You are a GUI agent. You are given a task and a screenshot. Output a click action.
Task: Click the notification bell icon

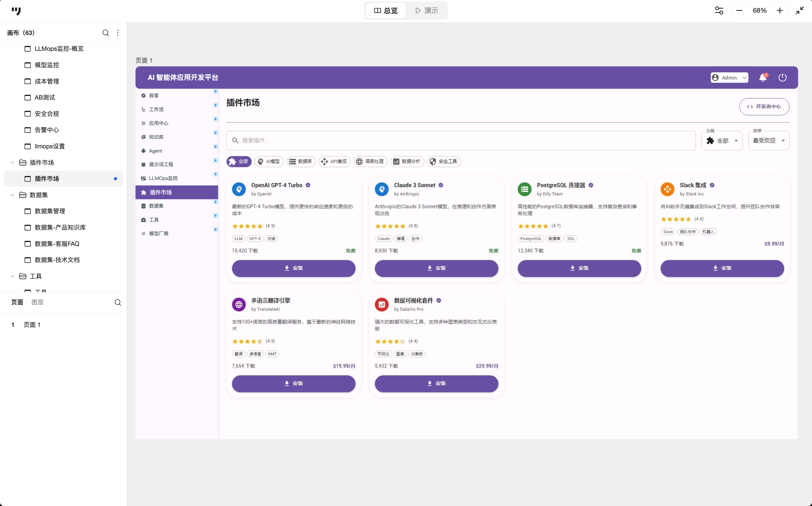pyautogui.click(x=762, y=78)
